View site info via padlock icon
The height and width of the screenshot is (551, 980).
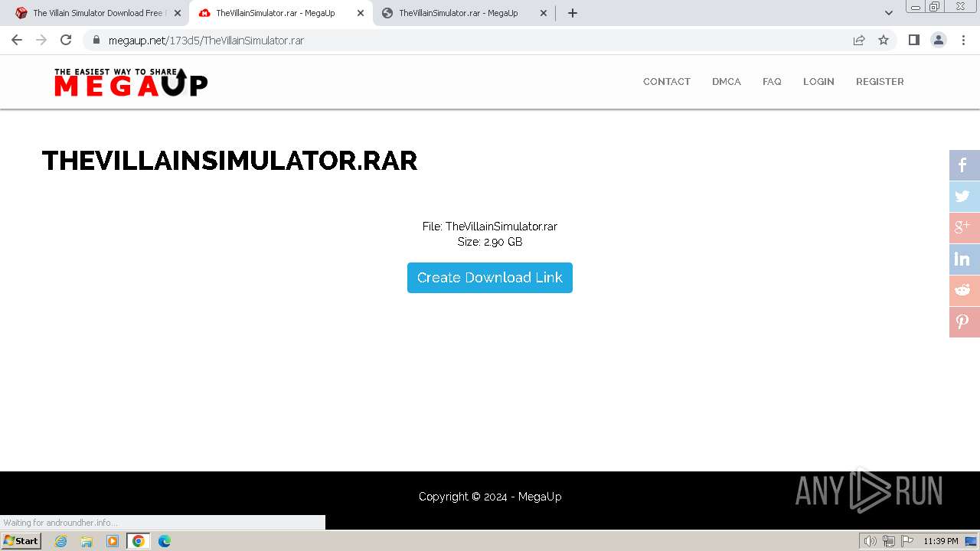tap(96, 40)
